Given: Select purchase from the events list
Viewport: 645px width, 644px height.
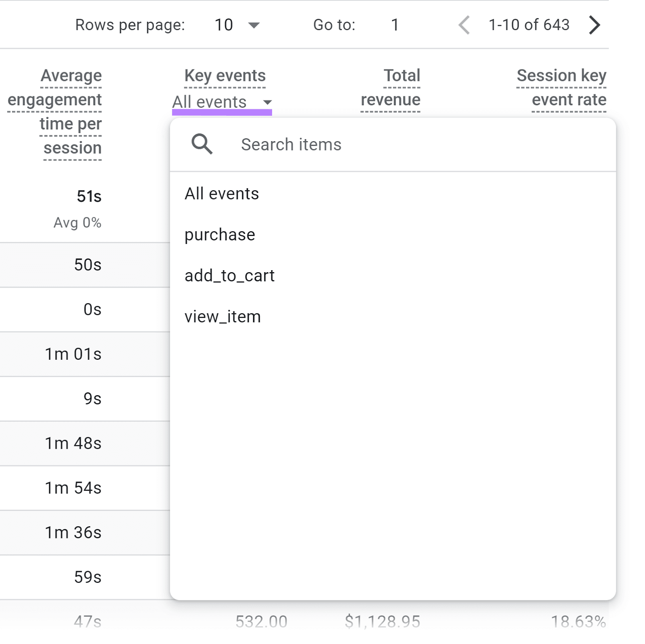Looking at the screenshot, I should point(219,235).
